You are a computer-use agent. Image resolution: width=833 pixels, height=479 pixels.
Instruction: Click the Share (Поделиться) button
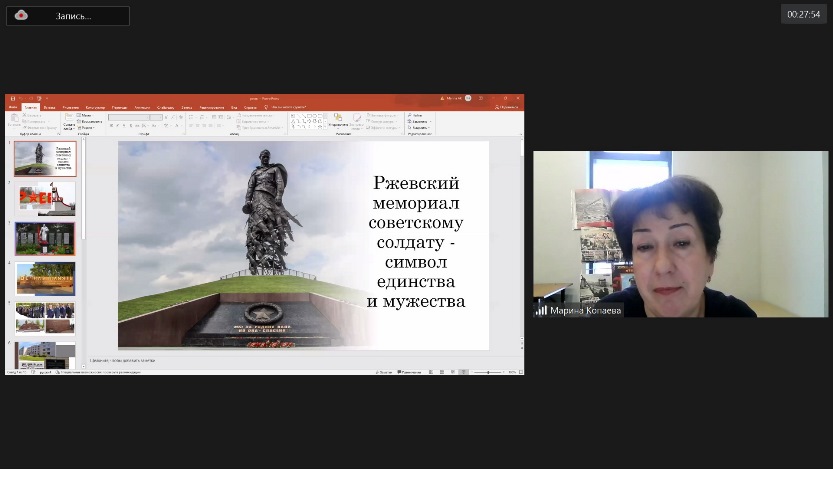tap(507, 107)
